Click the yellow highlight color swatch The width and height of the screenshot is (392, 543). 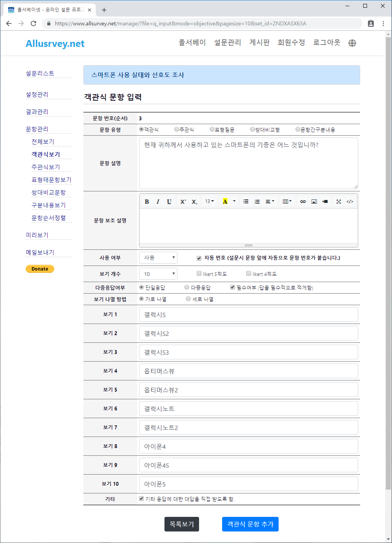point(225,201)
